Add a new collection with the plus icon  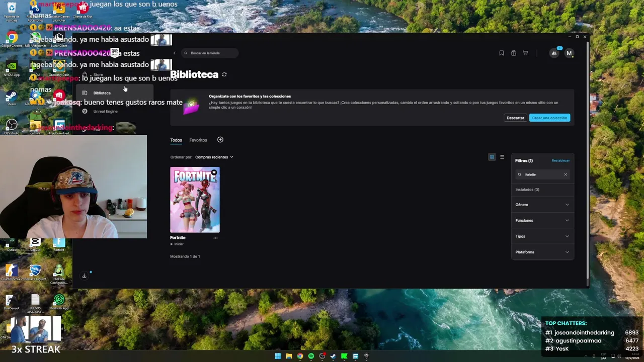pos(220,140)
